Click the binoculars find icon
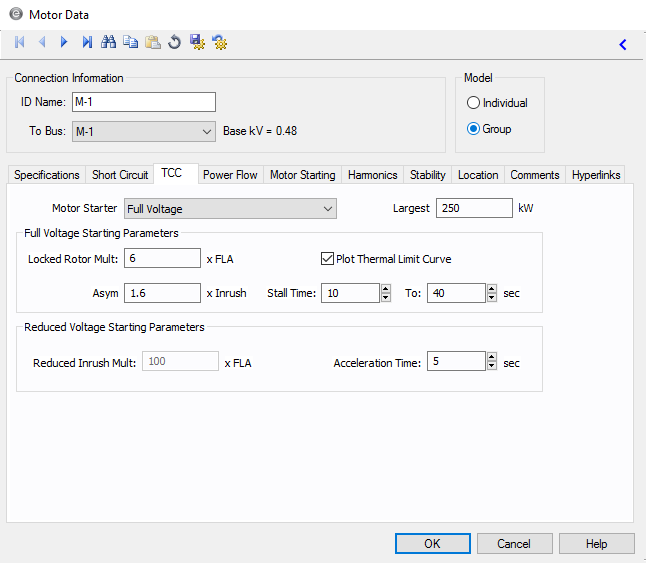 [x=109, y=42]
